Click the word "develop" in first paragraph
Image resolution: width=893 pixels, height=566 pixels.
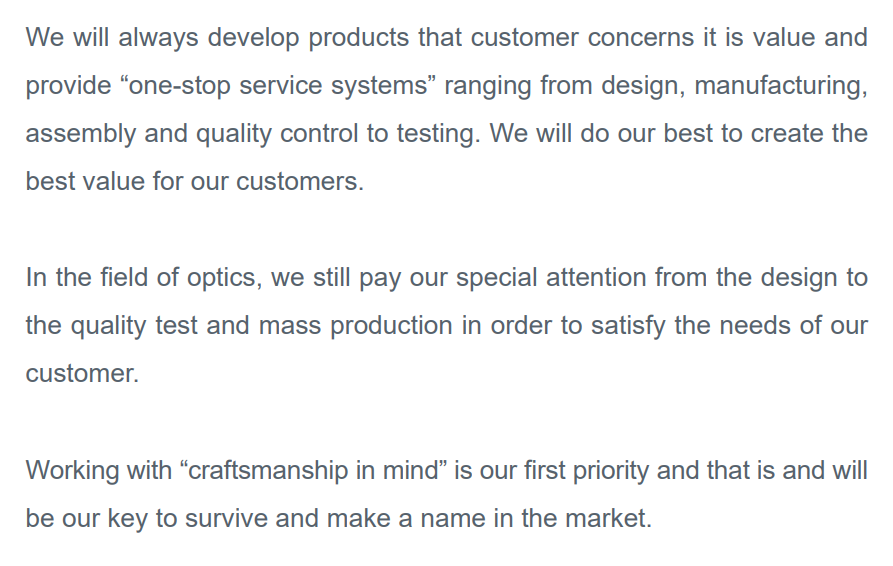[x=249, y=39]
